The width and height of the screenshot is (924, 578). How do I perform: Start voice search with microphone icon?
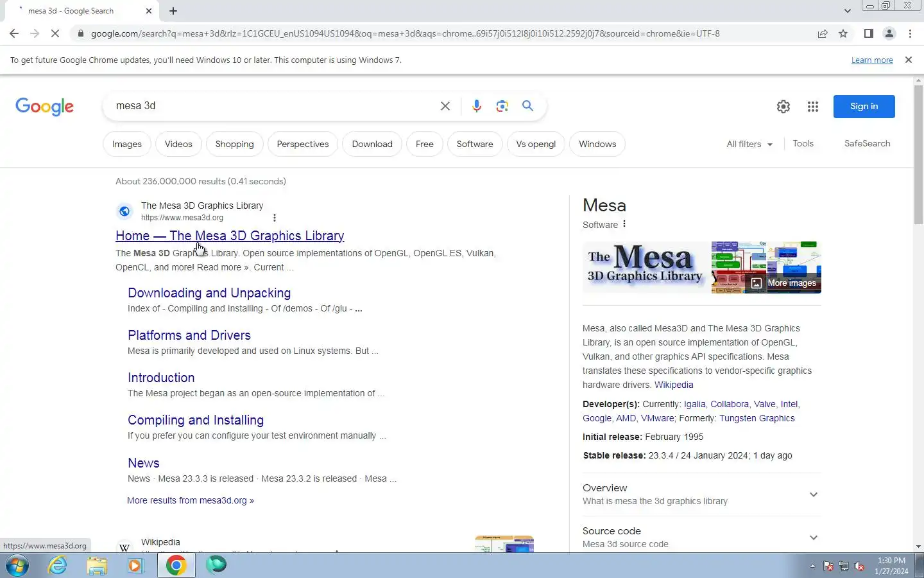476,106
